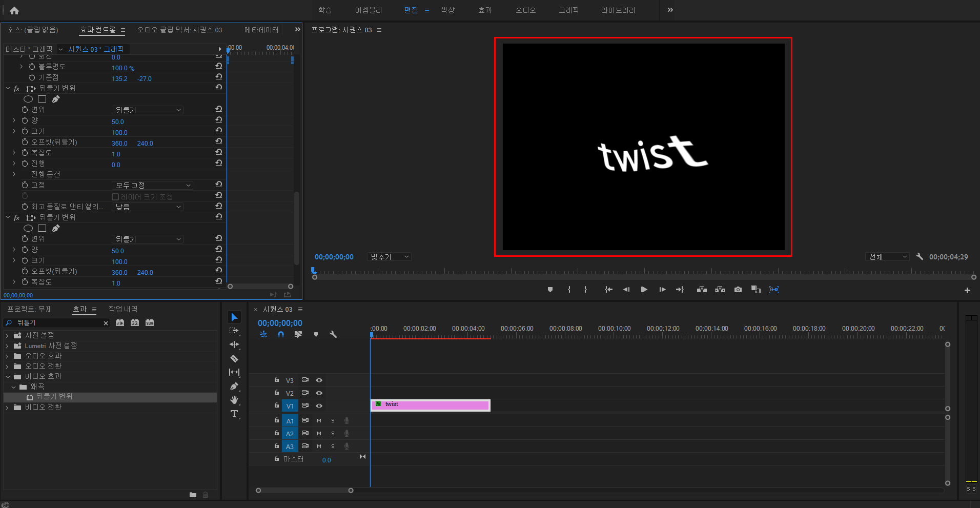Open the 맞추기 zoom dropdown
The width and height of the screenshot is (980, 508).
pyautogui.click(x=389, y=257)
